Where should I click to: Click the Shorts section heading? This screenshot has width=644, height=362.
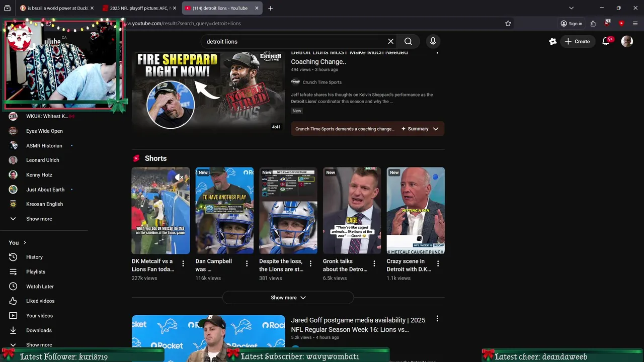click(x=155, y=158)
